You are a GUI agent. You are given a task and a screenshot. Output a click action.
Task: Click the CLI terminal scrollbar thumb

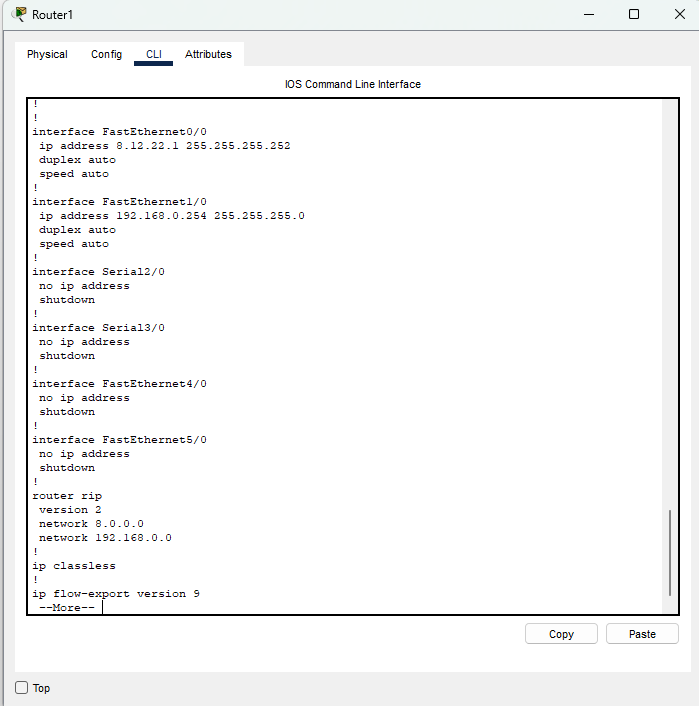[670, 552]
